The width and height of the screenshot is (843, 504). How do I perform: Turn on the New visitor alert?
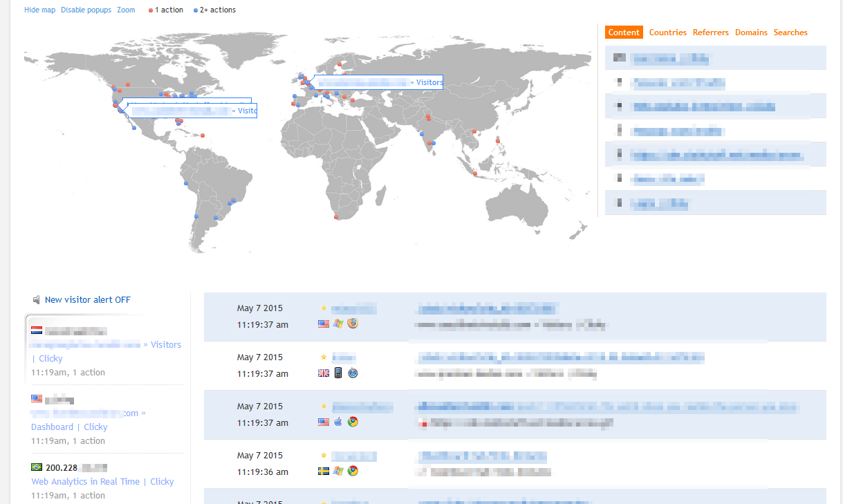(x=87, y=300)
